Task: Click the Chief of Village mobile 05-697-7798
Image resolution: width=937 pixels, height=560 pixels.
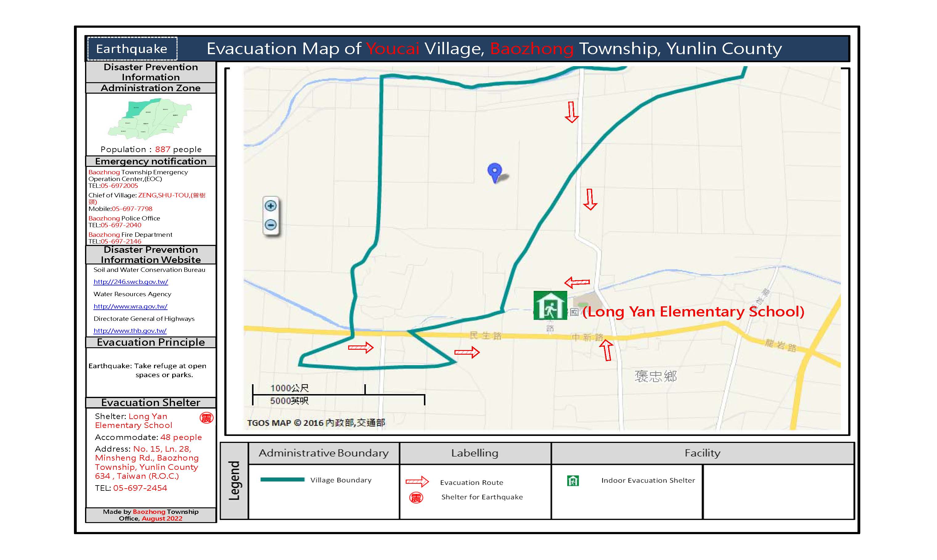Action: (x=120, y=209)
